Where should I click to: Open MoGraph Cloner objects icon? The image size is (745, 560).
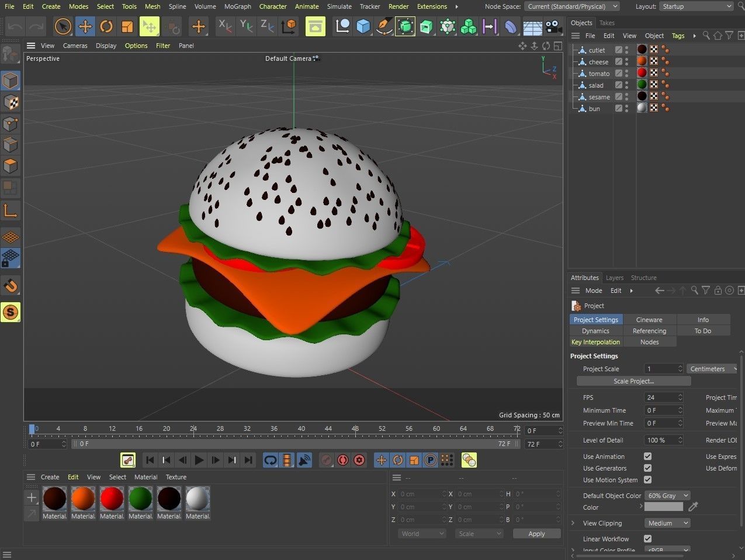pyautogui.click(x=469, y=26)
